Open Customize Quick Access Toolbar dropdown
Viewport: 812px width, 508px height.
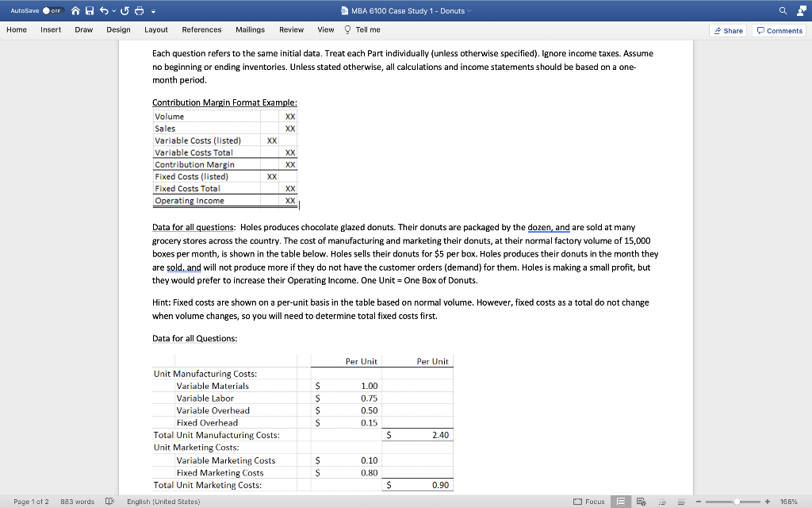point(153,11)
